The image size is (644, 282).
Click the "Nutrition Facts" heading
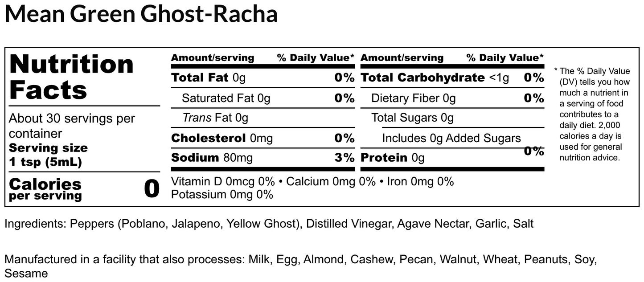click(71, 77)
